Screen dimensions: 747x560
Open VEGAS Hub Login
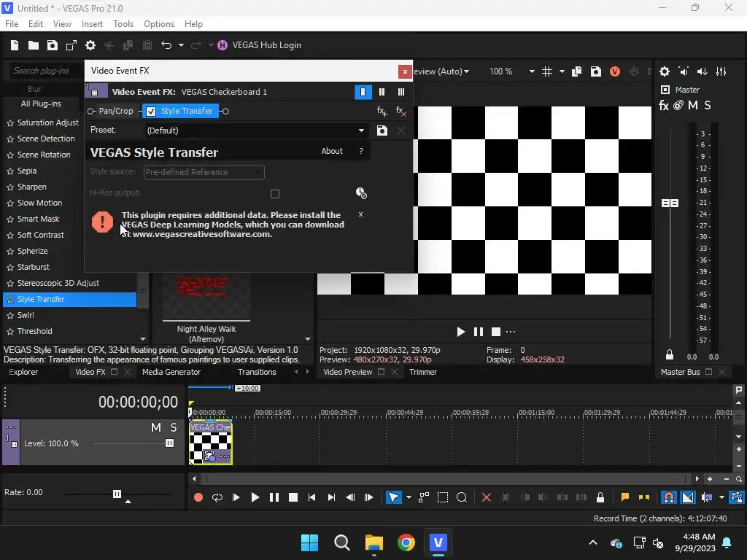coord(260,45)
